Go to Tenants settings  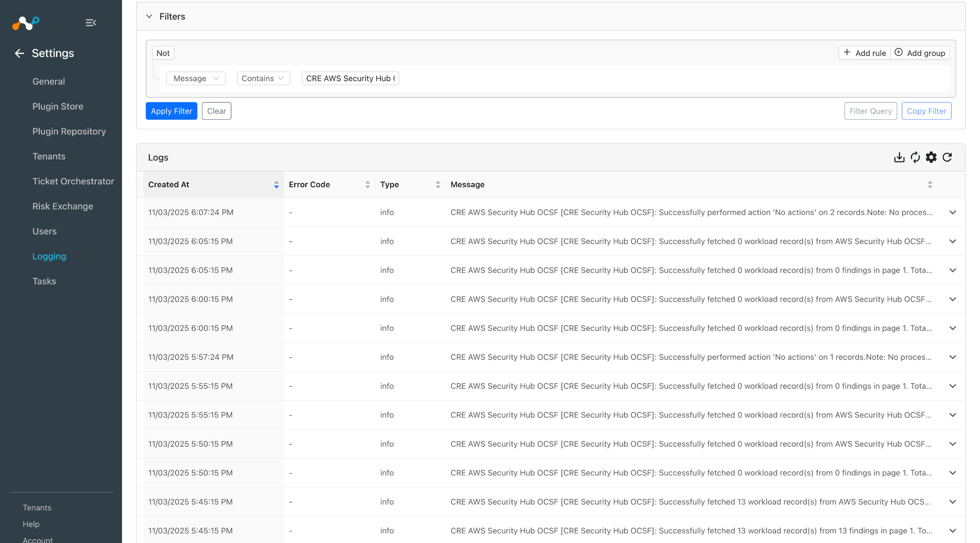click(49, 157)
